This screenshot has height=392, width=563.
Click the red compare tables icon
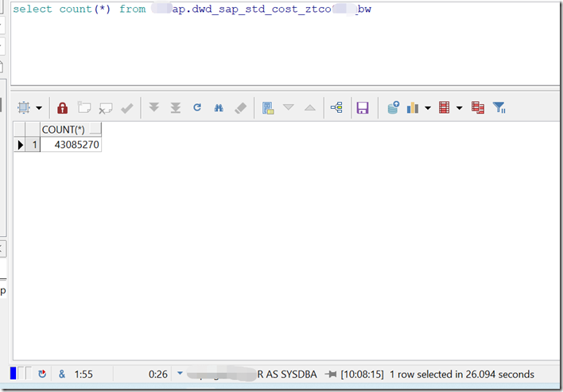click(478, 107)
